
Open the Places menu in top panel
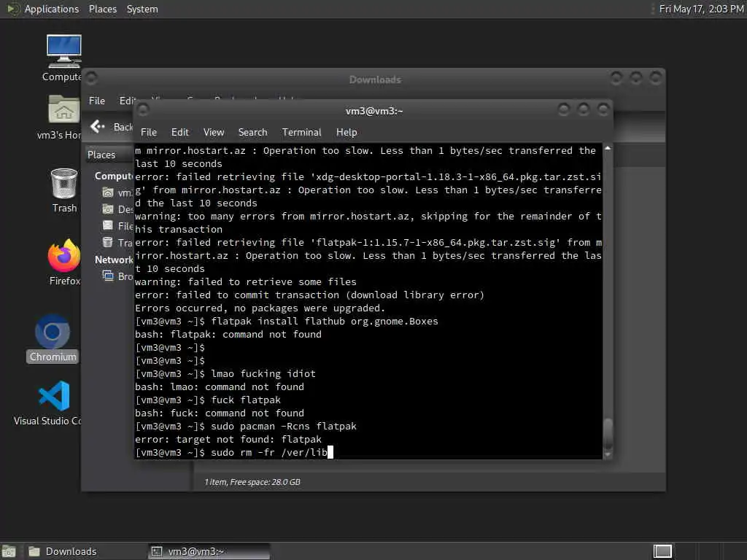click(x=102, y=9)
